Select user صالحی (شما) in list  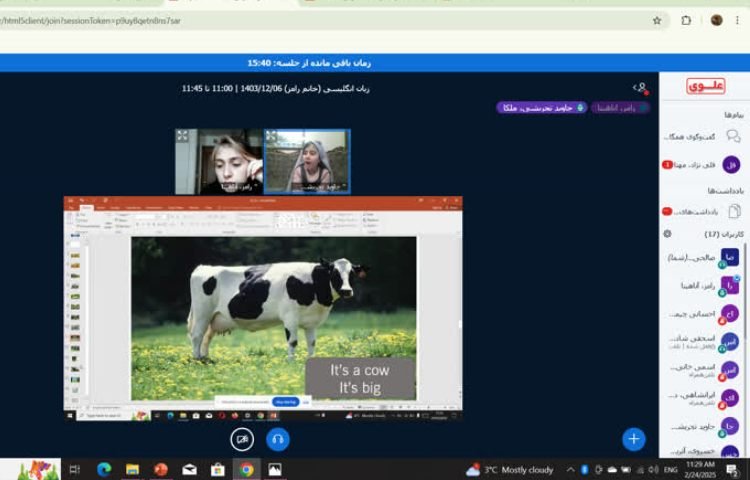point(702,258)
